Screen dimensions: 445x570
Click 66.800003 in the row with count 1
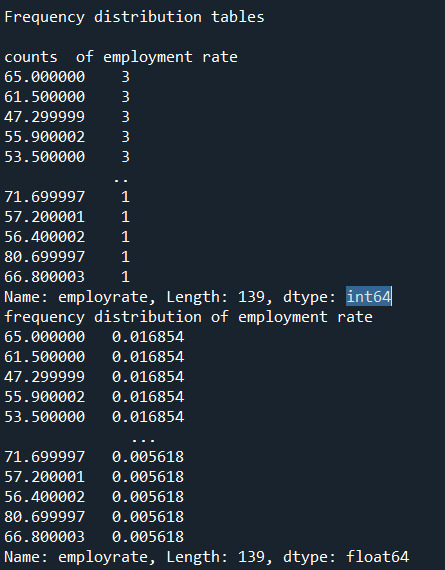pos(44,277)
